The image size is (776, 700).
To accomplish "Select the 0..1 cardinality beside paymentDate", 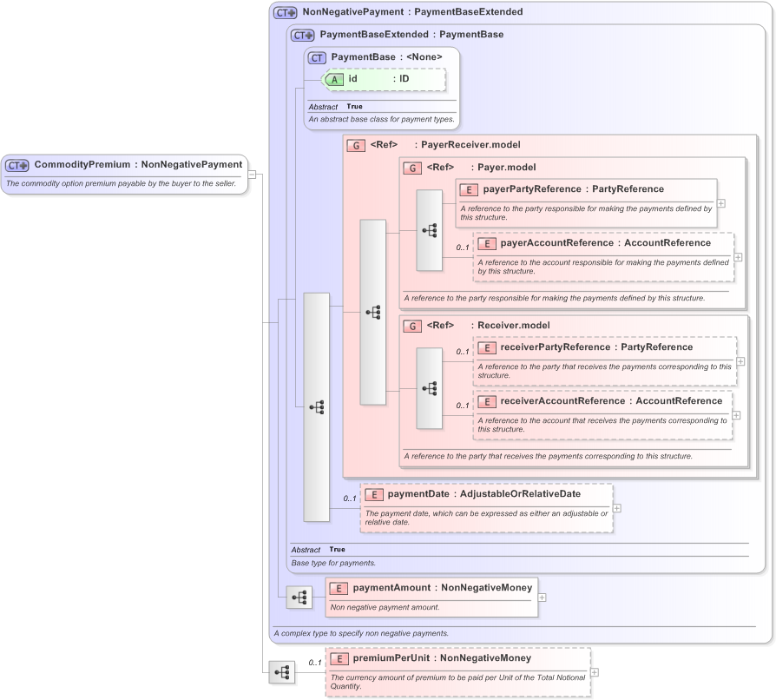I will point(350,499).
